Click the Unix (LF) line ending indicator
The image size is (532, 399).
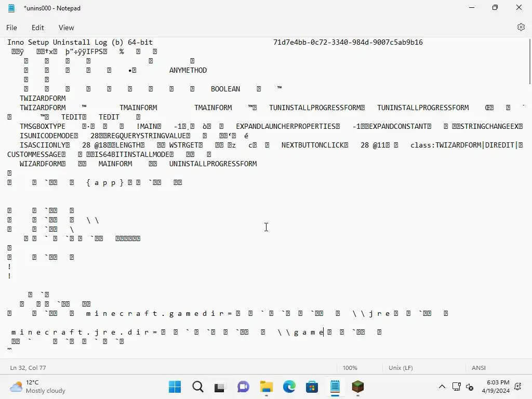click(x=401, y=368)
